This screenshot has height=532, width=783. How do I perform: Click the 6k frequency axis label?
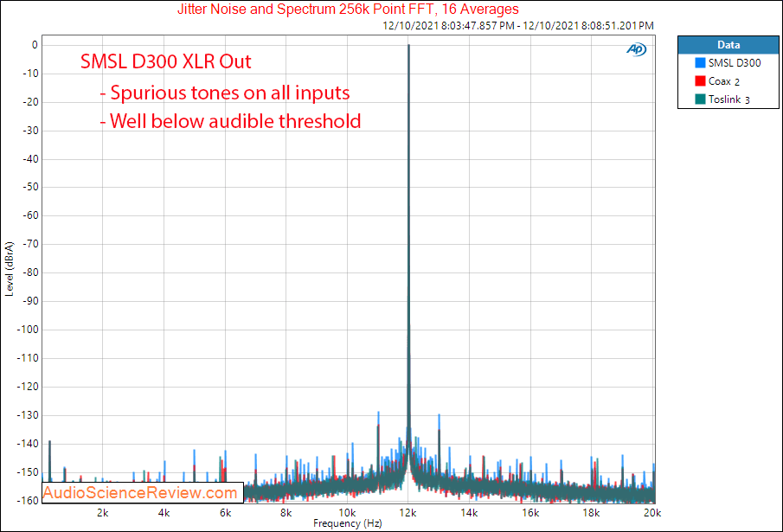click(x=225, y=513)
